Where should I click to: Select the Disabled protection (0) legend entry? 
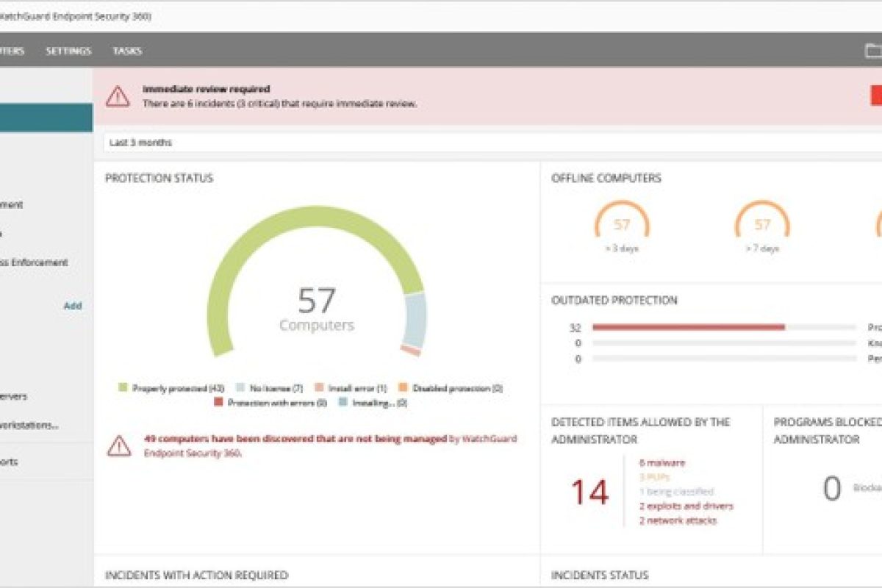[x=451, y=388]
